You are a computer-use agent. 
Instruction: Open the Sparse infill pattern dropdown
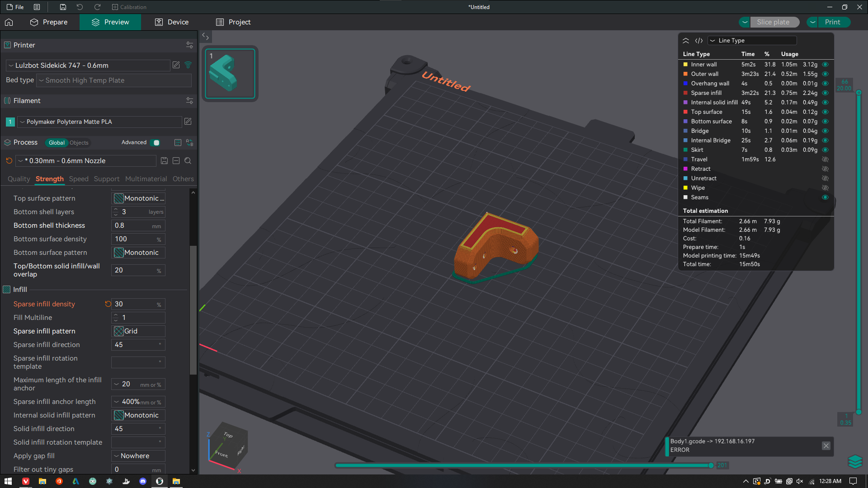138,331
